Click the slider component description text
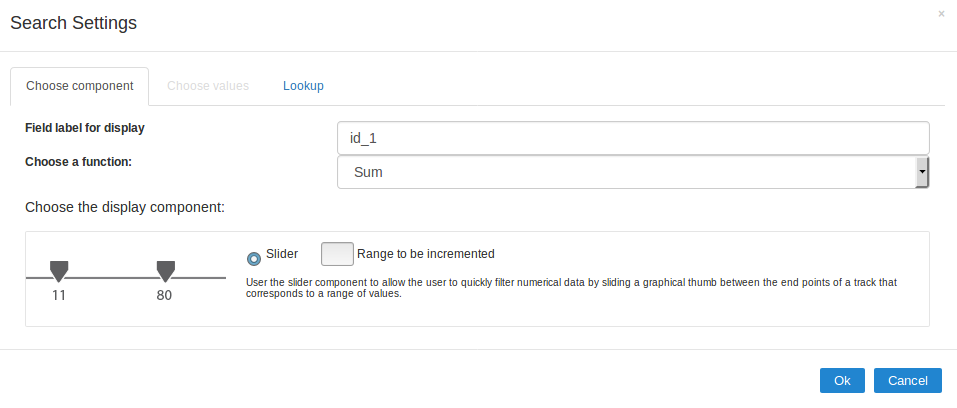Image resolution: width=957 pixels, height=408 pixels. click(x=570, y=288)
